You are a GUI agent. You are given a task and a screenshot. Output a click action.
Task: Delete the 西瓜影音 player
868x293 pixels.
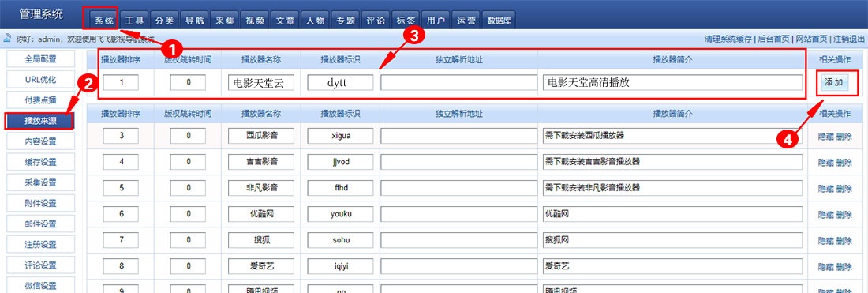(x=844, y=137)
